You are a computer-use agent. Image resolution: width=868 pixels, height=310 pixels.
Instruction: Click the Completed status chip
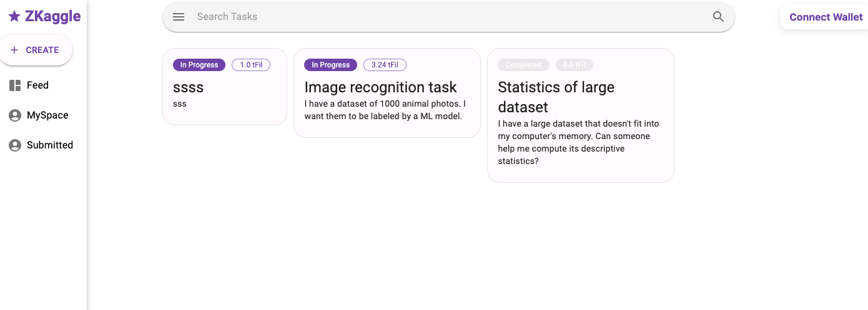tap(523, 65)
